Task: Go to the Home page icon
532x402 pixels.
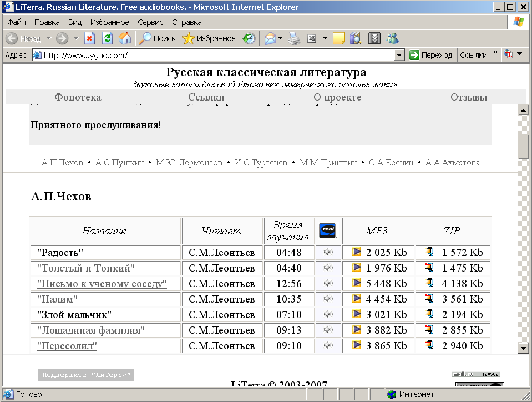Action: click(x=125, y=38)
